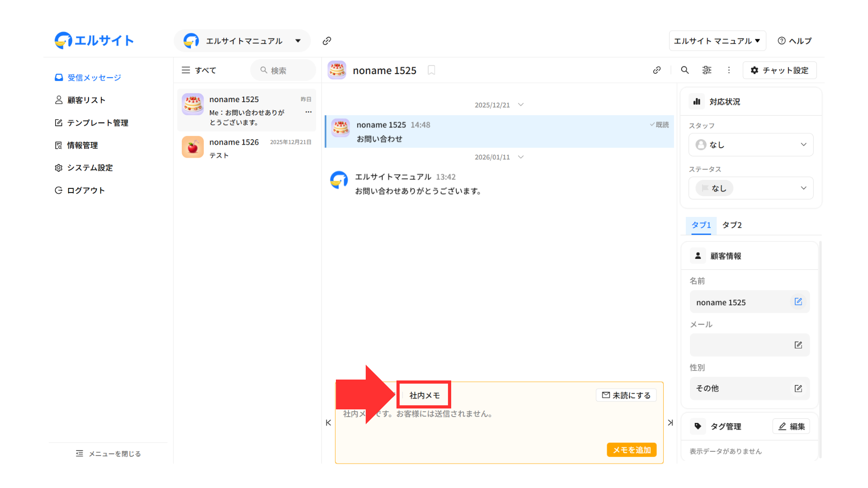Click the メモを追加 button
The width and height of the screenshot is (868, 488).
631,450
